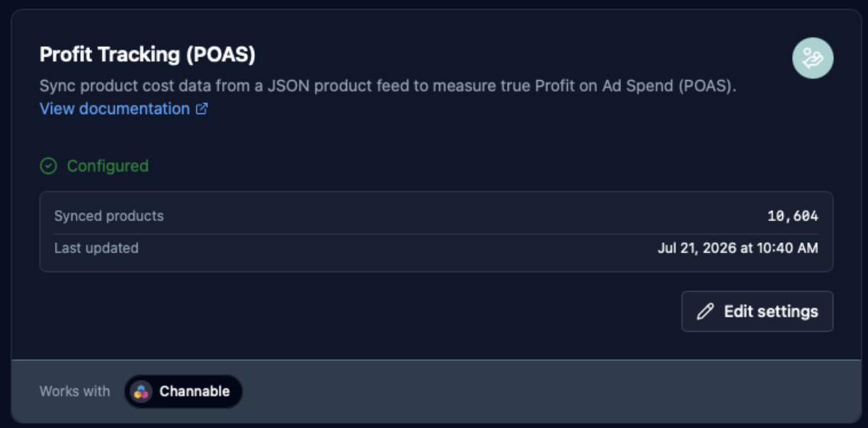Click the 10,604 synced products count

(793, 216)
